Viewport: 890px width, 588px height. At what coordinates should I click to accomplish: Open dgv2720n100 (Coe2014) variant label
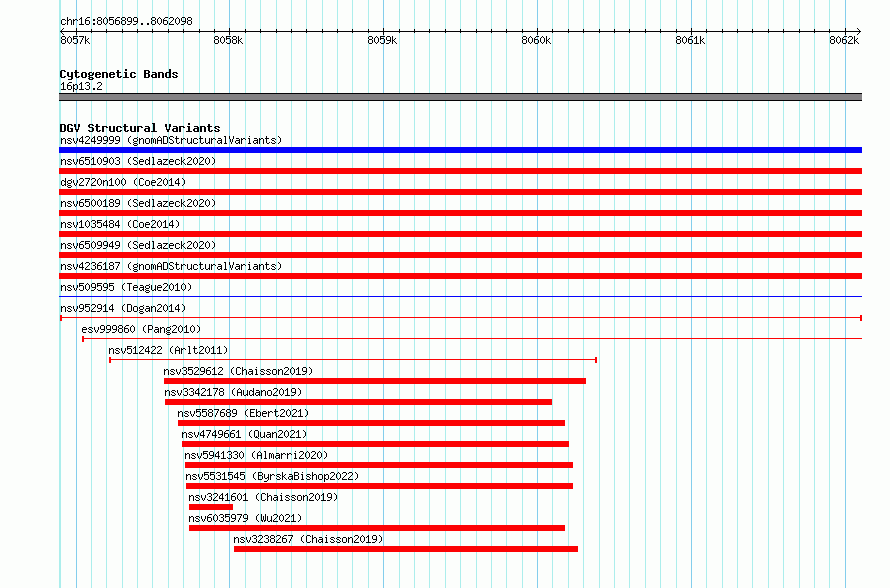[123, 182]
